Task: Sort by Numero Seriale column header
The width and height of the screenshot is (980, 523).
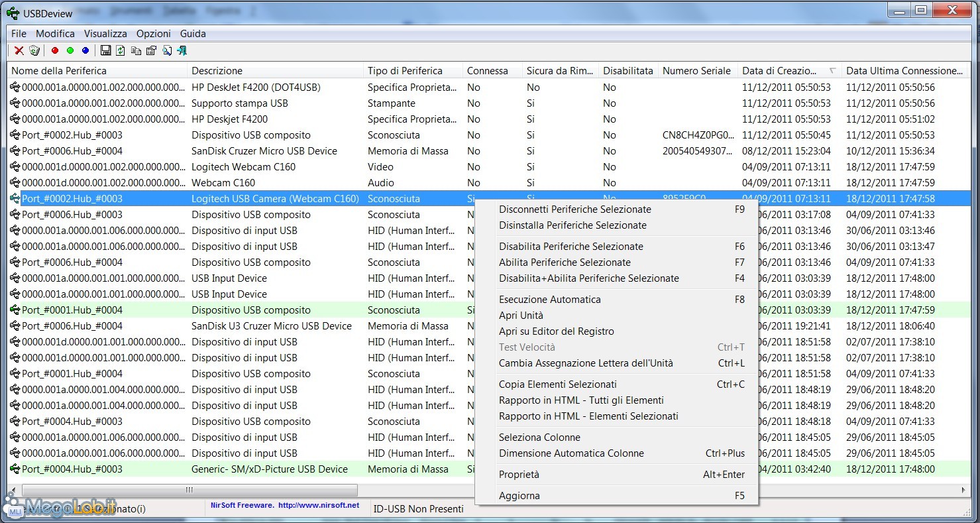Action: pos(698,71)
